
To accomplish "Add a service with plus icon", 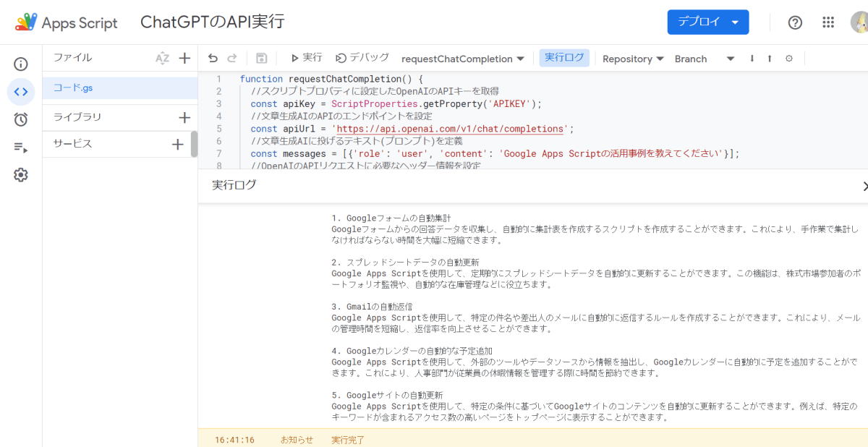I will coord(178,145).
